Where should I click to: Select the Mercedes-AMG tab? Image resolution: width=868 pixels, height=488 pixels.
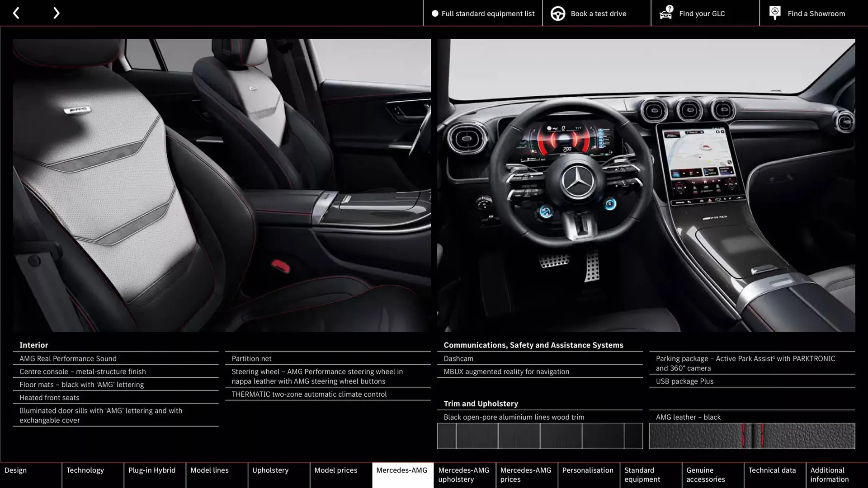pos(403,475)
